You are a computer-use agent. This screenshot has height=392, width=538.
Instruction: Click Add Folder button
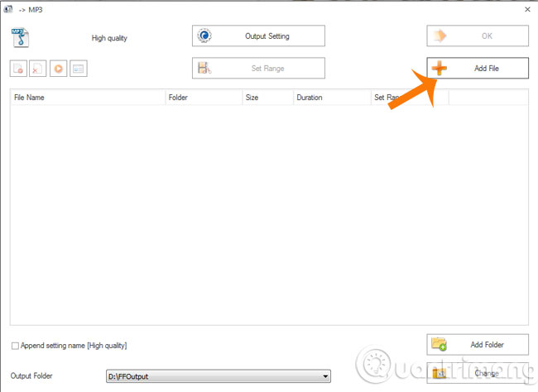[478, 344]
